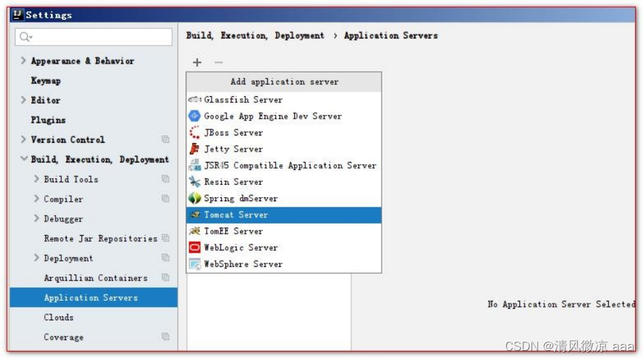Click the Resin Server icon
This screenshot has height=359, width=644.
195,182
